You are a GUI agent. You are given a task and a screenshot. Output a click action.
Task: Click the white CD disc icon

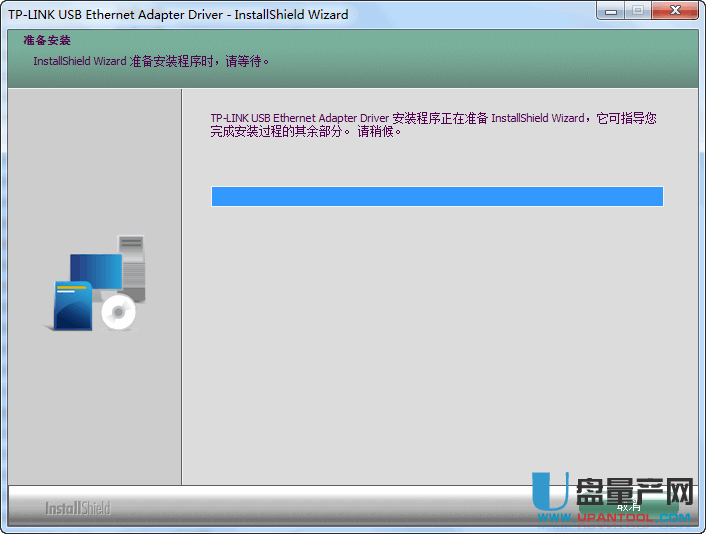[118, 313]
